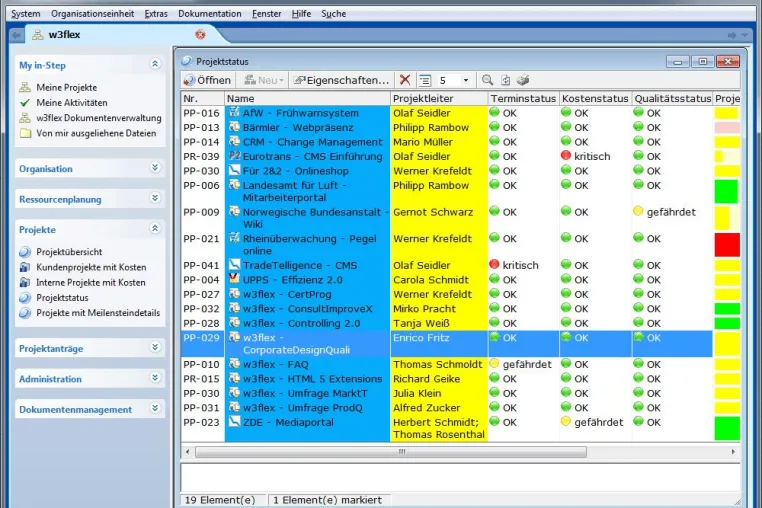762x508 pixels.
Task: Sort by the Terminstatus column header
Action: pos(523,98)
